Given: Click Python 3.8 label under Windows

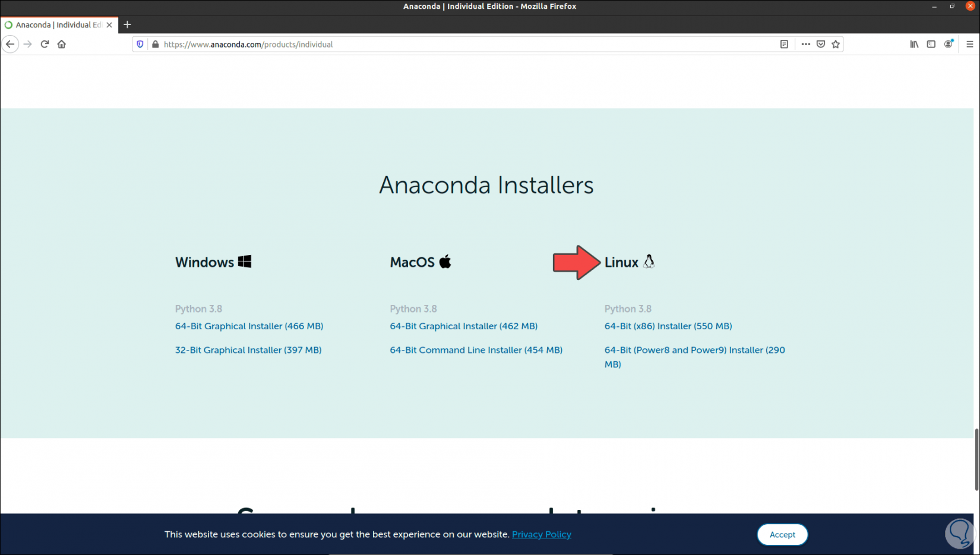Looking at the screenshot, I should click(198, 309).
